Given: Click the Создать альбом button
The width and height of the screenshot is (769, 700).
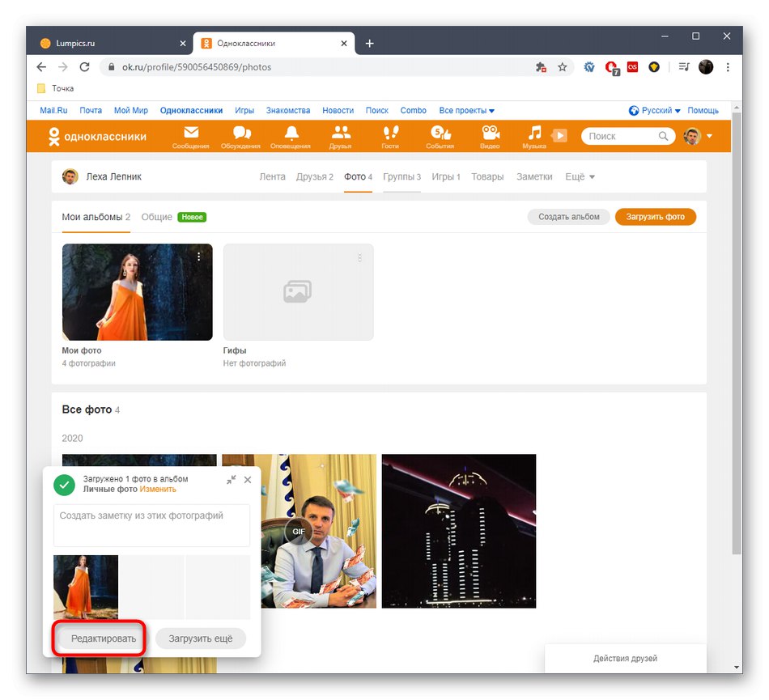Looking at the screenshot, I should (x=569, y=217).
